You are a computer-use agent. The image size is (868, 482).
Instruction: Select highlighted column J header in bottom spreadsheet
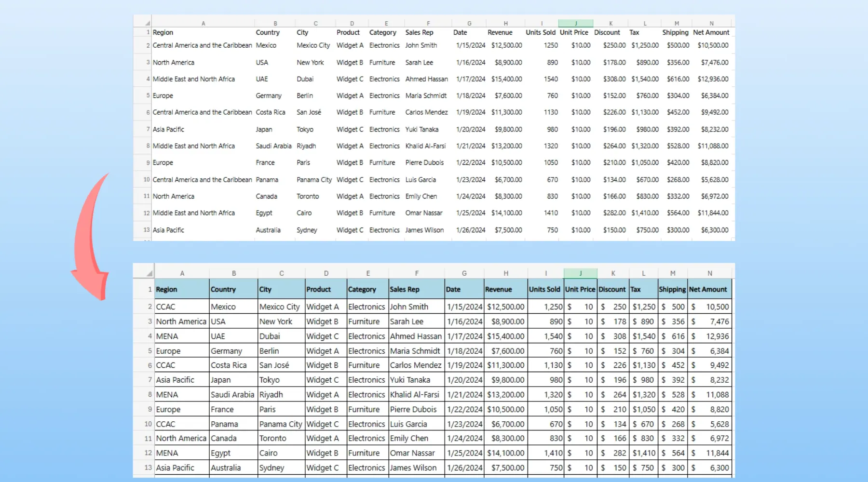(x=580, y=273)
